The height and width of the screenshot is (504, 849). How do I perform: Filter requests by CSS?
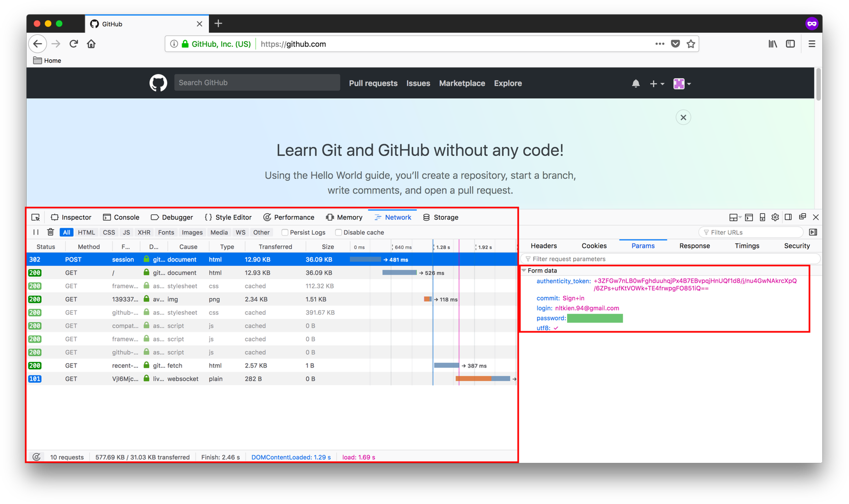point(109,232)
